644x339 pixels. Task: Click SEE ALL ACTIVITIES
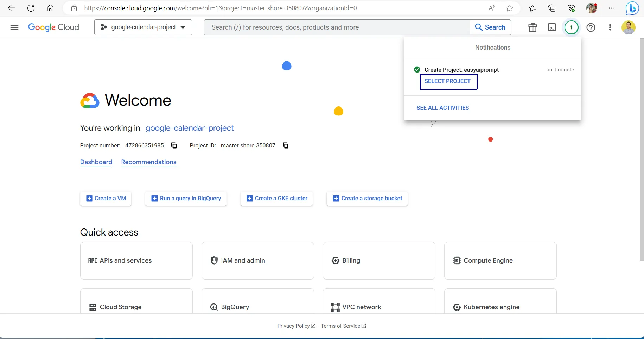click(x=443, y=108)
